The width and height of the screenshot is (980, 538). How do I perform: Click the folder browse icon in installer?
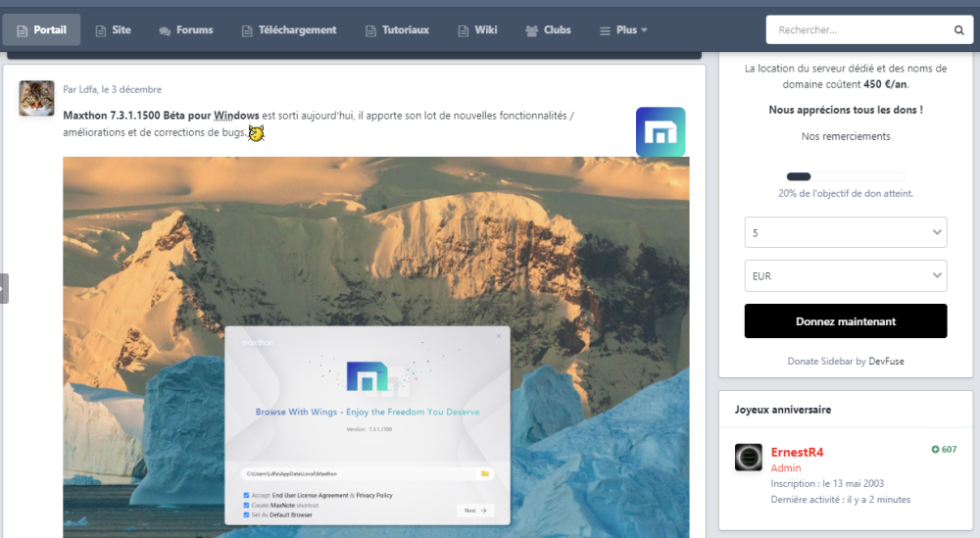click(483, 474)
